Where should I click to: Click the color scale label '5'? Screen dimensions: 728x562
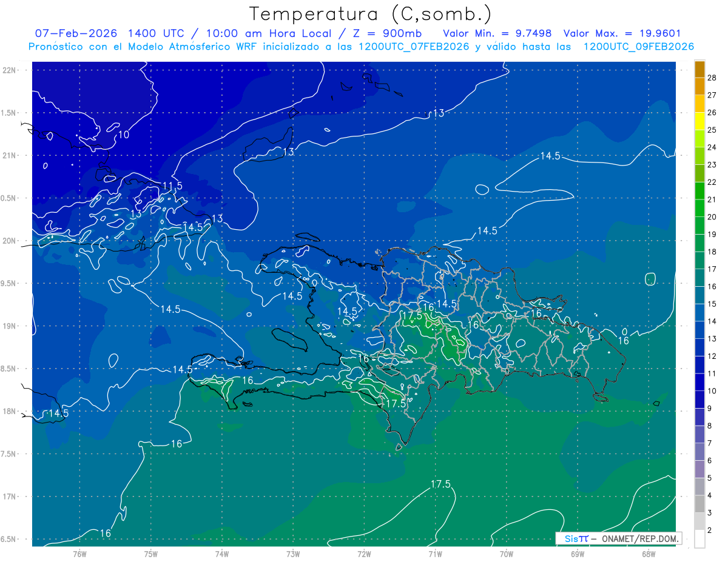click(x=710, y=478)
